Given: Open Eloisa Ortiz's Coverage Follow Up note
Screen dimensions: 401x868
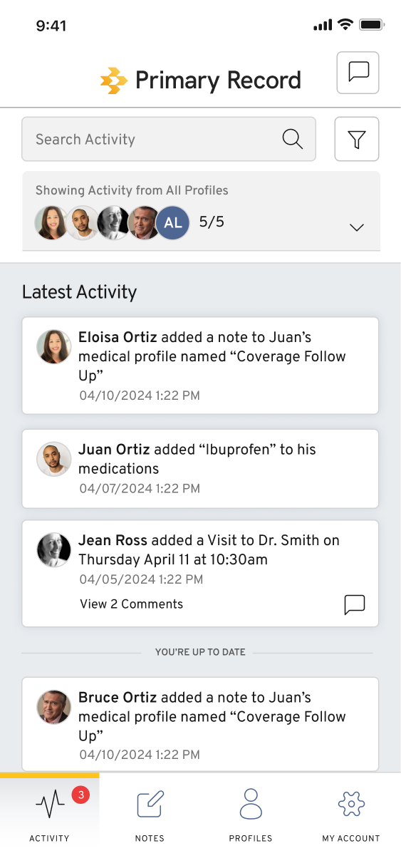Looking at the screenshot, I should click(200, 366).
